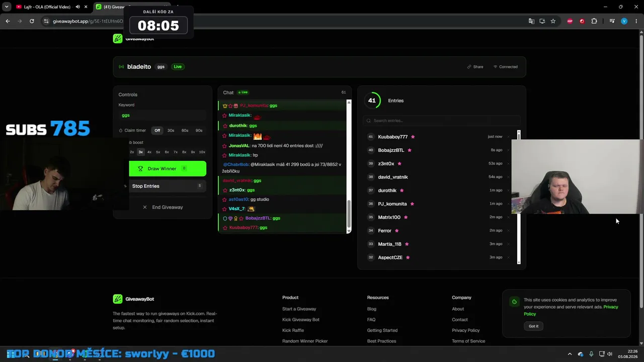Click the Share button

(475, 67)
